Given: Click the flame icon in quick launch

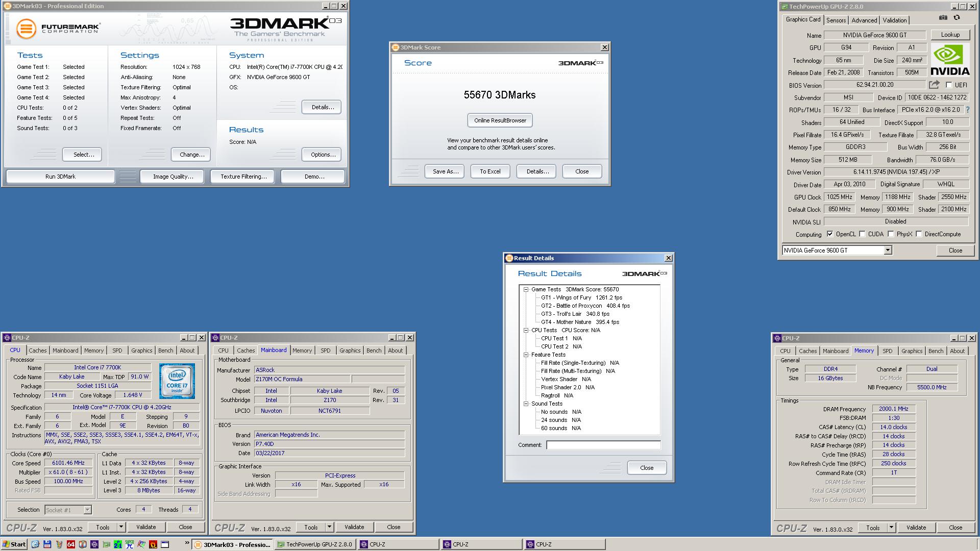Looking at the screenshot, I should coord(153,544).
